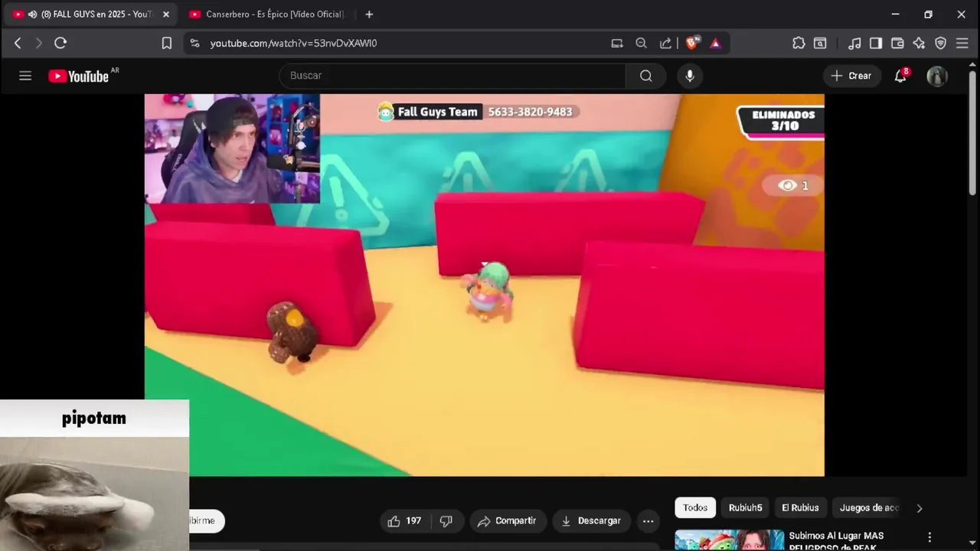980x551 pixels.
Task: Open the Subimos Al Lugar MAS video title
Action: (x=836, y=540)
